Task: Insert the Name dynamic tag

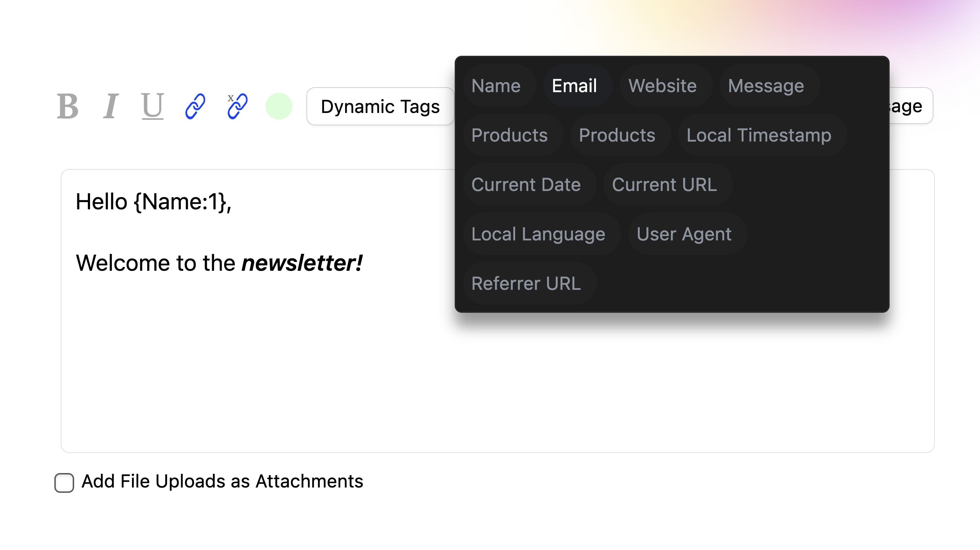Action: coord(496,86)
